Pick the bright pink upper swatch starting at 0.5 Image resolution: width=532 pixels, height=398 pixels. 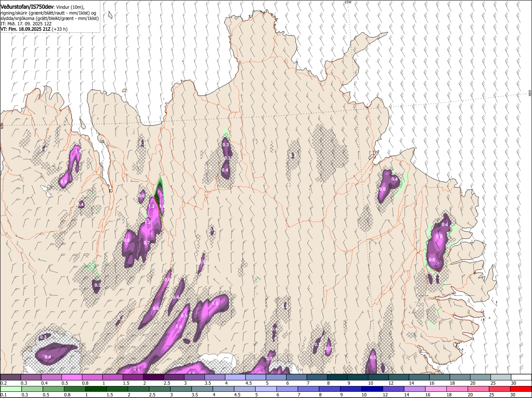pyautogui.click(x=71, y=377)
